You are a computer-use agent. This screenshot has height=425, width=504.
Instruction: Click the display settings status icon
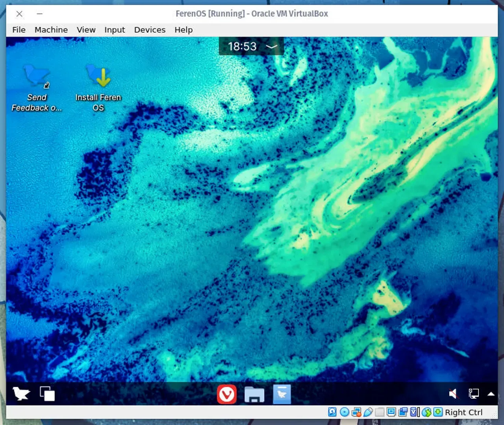coord(391,412)
